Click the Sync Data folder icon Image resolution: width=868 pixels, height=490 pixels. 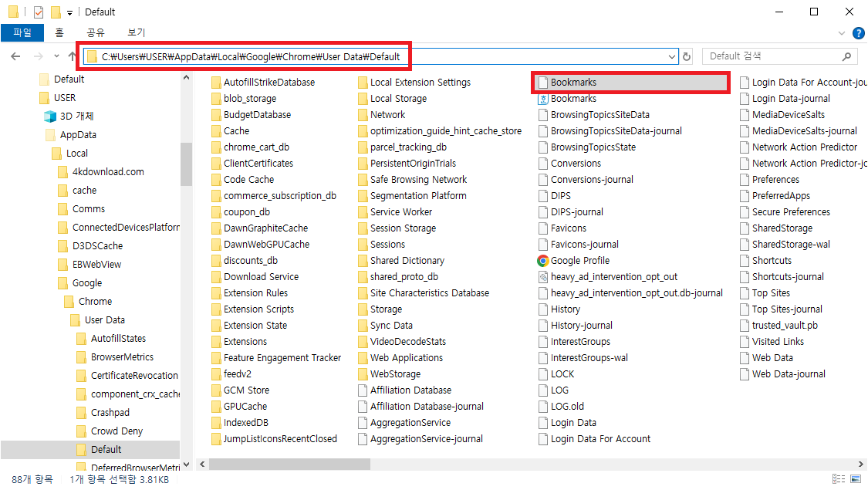pos(363,326)
